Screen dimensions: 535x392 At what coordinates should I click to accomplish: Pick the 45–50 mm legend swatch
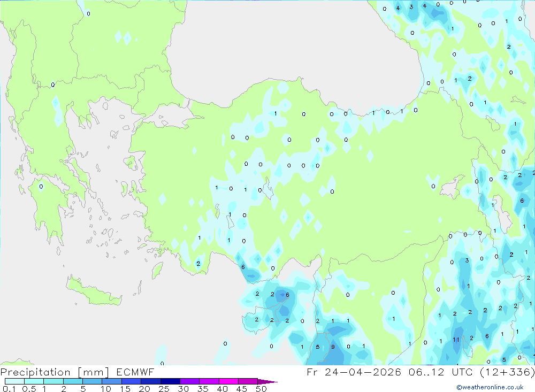pos(248,381)
